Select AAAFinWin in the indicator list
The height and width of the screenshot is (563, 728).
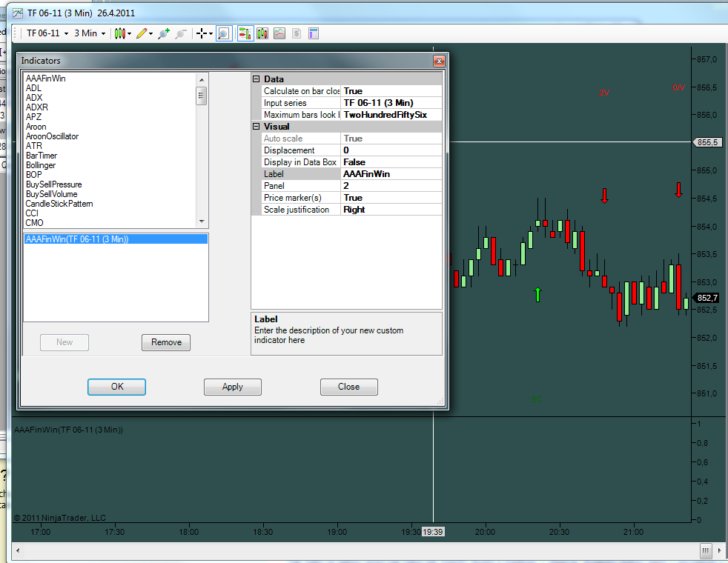(45, 79)
